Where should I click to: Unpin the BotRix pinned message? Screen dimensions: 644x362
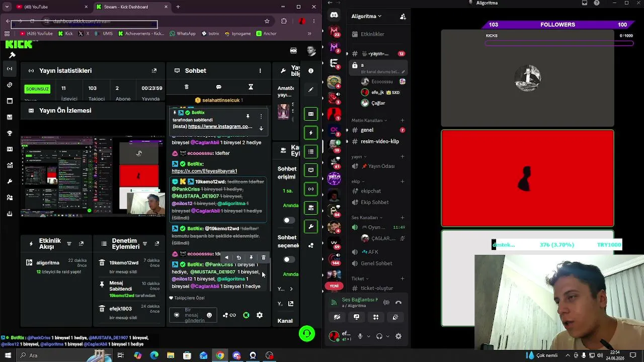pyautogui.click(x=248, y=116)
